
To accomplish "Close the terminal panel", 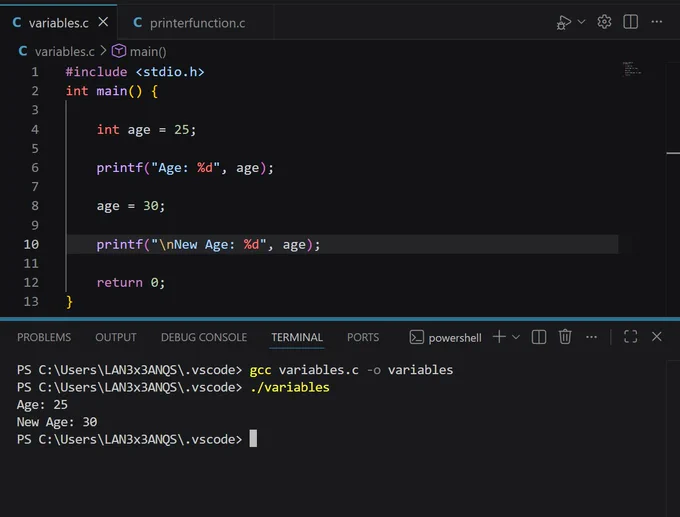I will point(657,337).
